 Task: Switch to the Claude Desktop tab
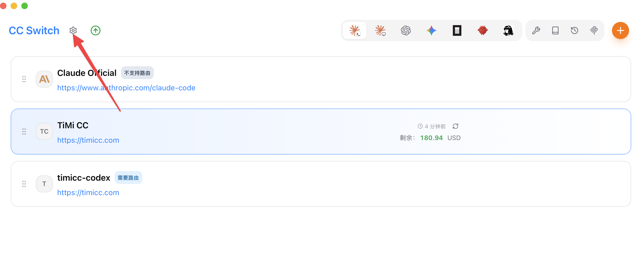(x=380, y=30)
